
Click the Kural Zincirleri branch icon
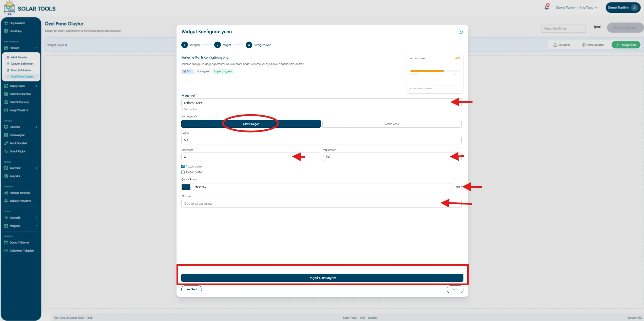[x=6, y=143]
